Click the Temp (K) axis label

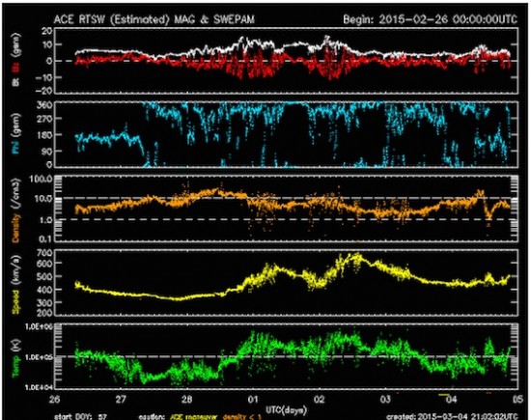[x=15, y=358]
